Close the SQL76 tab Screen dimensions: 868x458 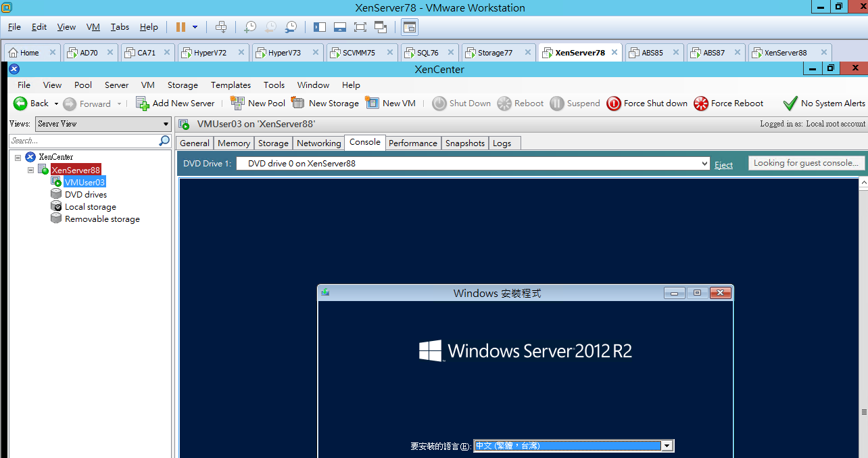point(451,52)
